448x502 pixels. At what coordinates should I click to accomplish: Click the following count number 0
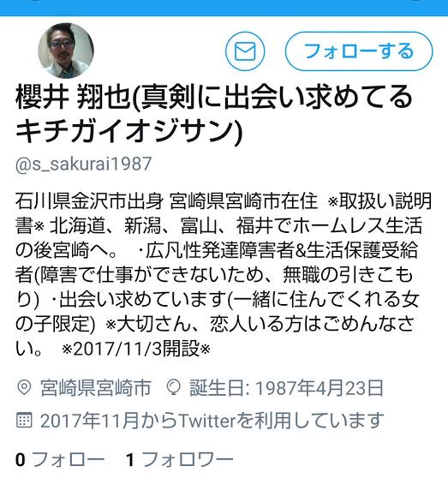(x=21, y=460)
